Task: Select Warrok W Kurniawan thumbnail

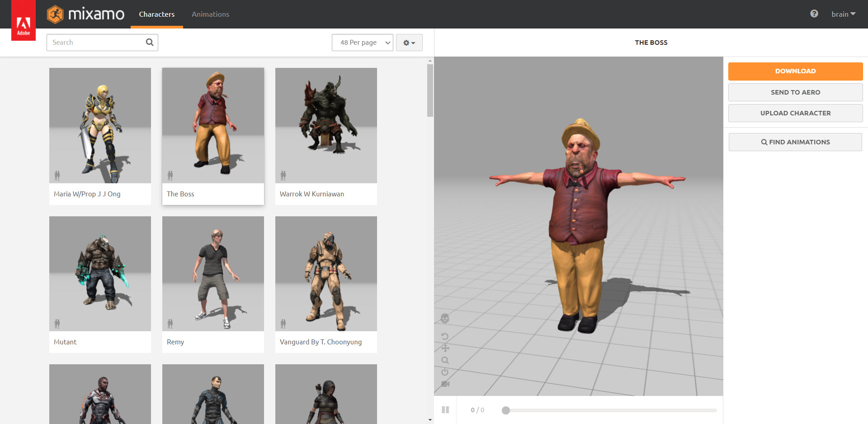Action: point(326,125)
